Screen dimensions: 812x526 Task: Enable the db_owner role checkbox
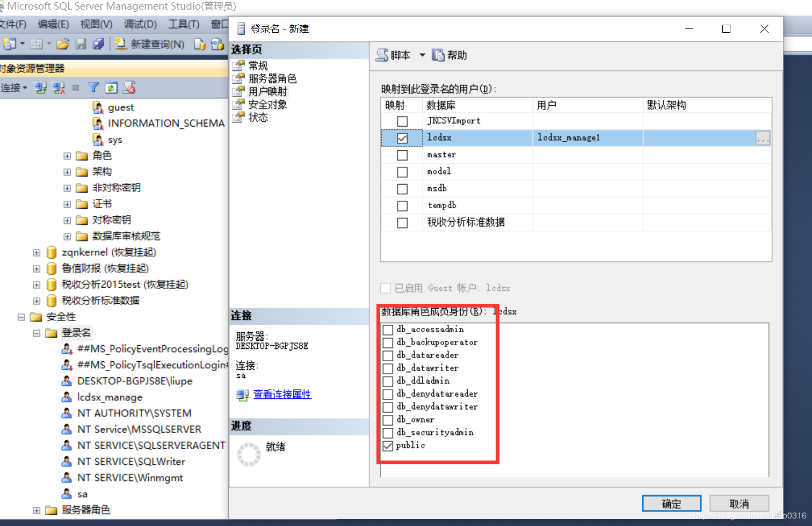(388, 420)
